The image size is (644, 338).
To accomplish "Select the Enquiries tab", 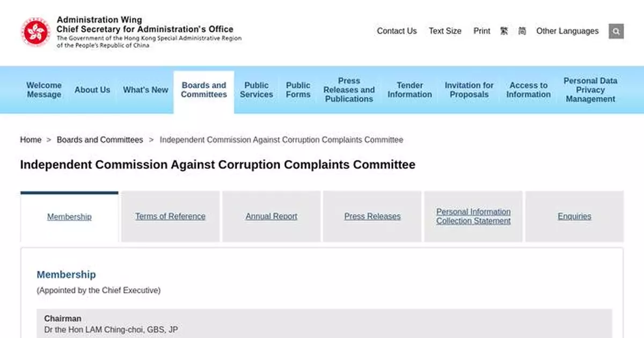I will point(574,216).
